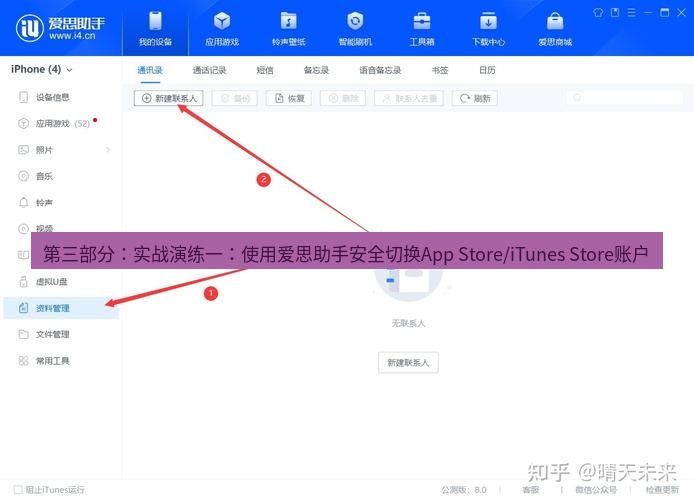Screen dimensions: 694x500
Task: Click the 备份 backup toolbar button
Action: pos(235,98)
